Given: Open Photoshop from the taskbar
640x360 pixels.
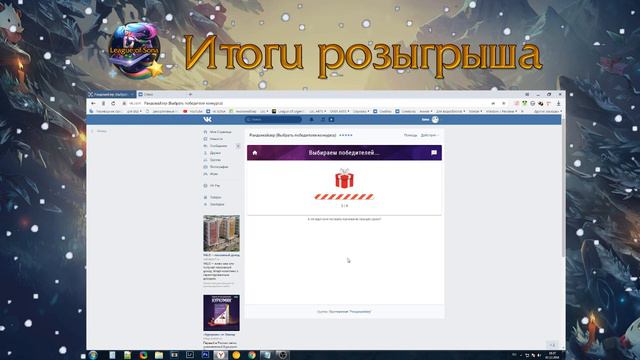Looking at the screenshot, I should point(206,355).
